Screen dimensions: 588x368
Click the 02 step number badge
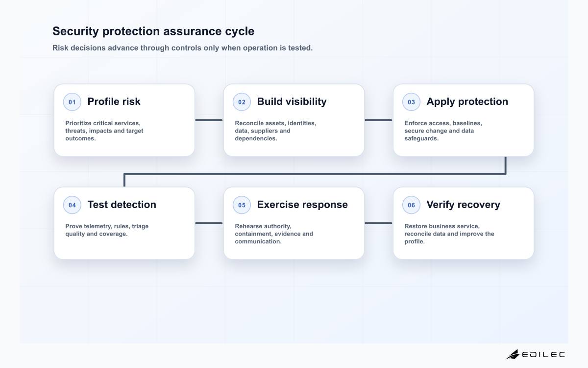tap(242, 102)
